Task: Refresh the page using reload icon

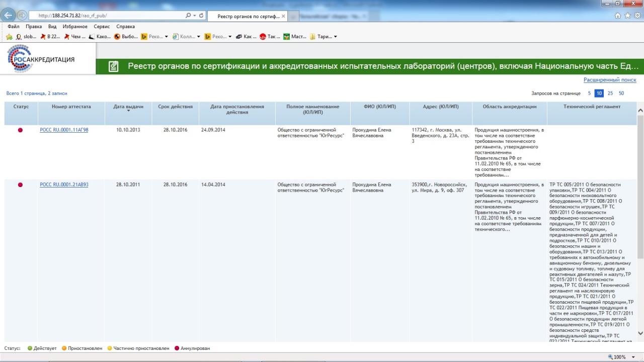Action: pyautogui.click(x=201, y=16)
